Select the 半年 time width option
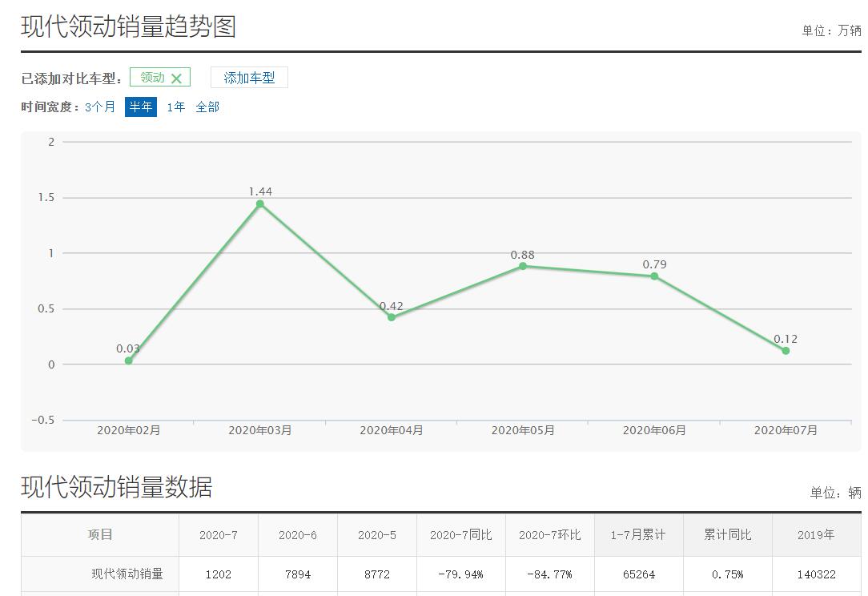This screenshot has width=868, height=596. pos(141,106)
